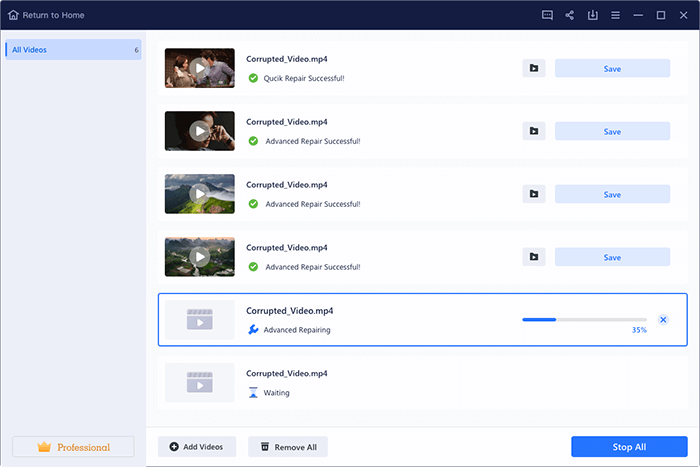This screenshot has height=467, width=700.
Task: Cancel the repair at 35% progress
Action: pyautogui.click(x=663, y=320)
